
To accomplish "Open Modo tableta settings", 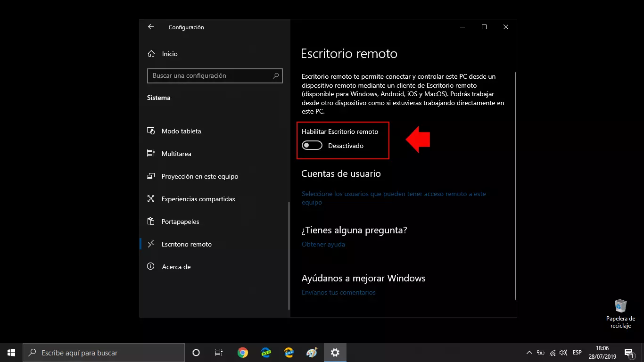I will [181, 131].
